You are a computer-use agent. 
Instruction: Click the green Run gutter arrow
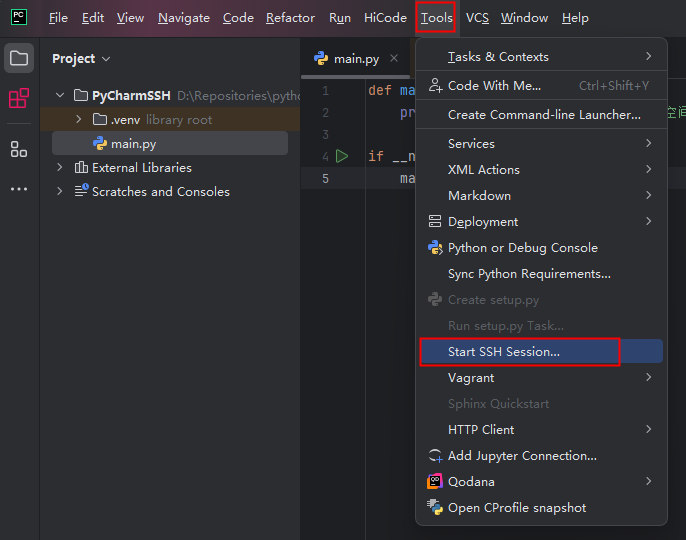(x=342, y=156)
